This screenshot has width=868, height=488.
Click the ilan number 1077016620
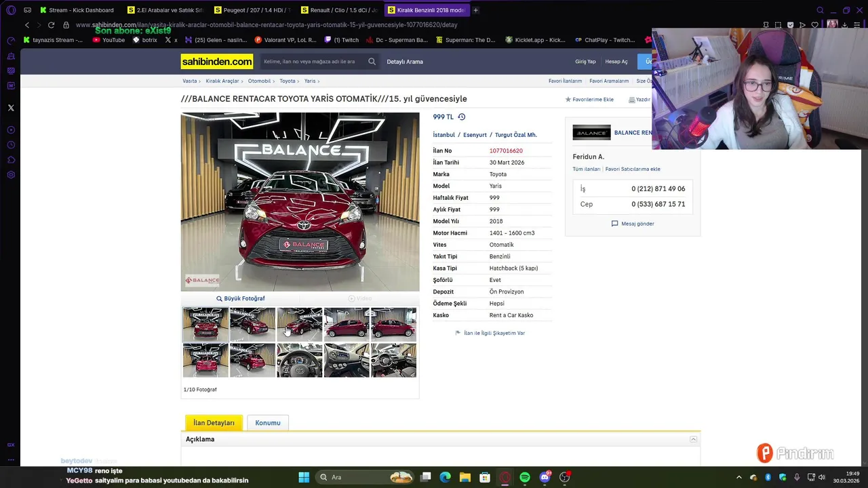[506, 151]
